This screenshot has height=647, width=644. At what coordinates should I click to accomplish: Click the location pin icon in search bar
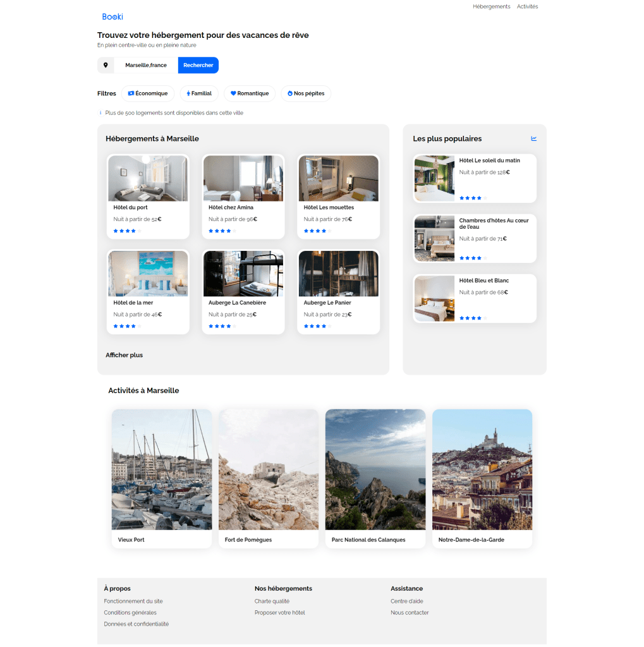(x=106, y=65)
